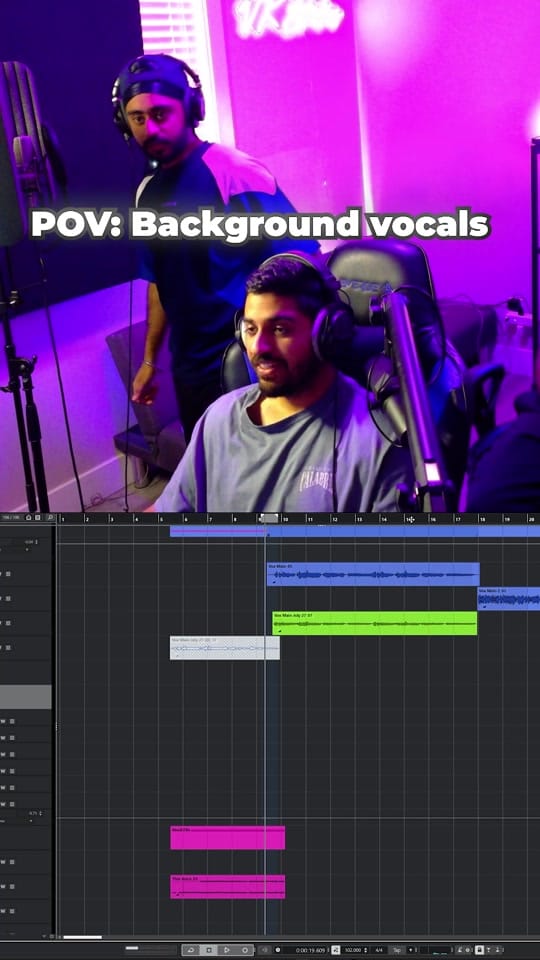Click the square icon on Vox Main 05 track
The width and height of the screenshot is (540, 960).
point(8,574)
